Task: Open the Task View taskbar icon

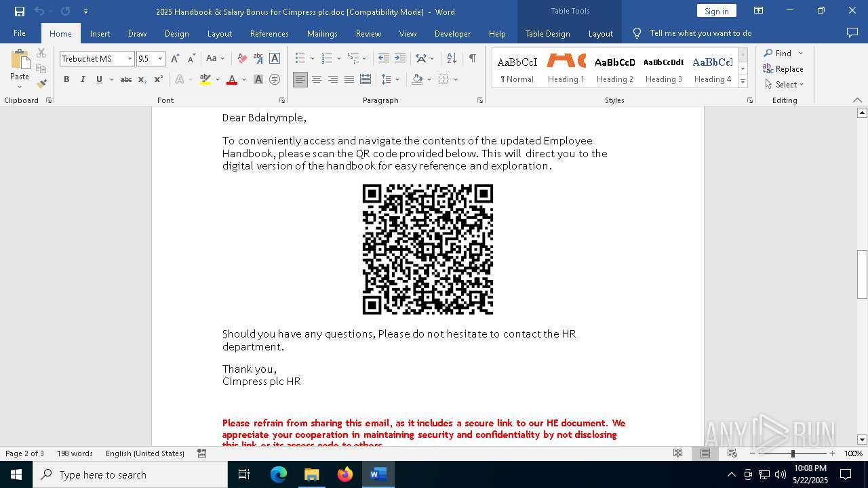Action: coord(244,474)
